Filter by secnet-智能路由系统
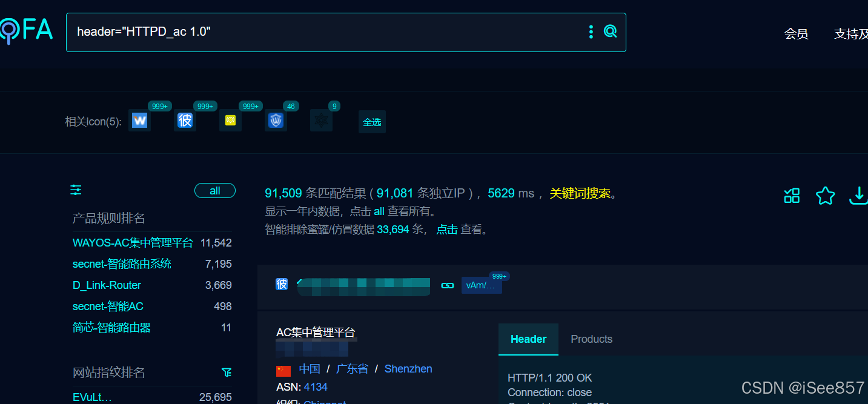Image resolution: width=868 pixels, height=404 pixels. (x=122, y=264)
